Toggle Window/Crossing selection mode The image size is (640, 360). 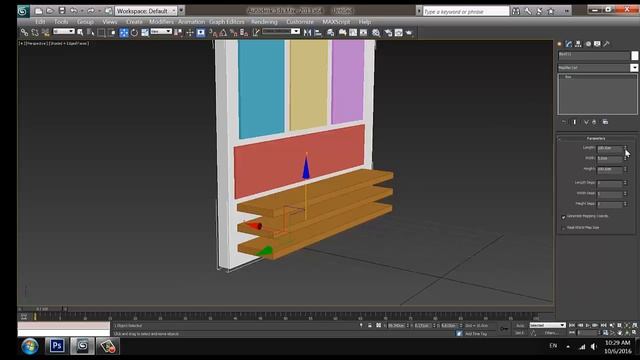click(x=112, y=33)
